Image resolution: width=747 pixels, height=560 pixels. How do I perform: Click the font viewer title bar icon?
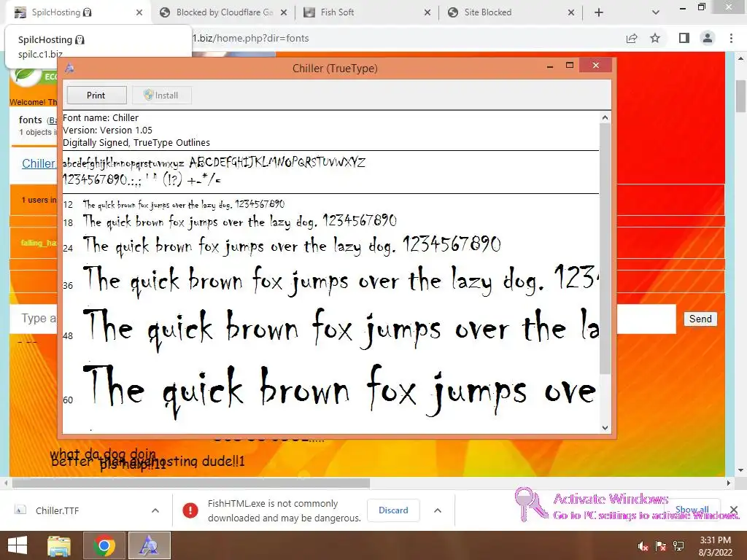click(70, 68)
